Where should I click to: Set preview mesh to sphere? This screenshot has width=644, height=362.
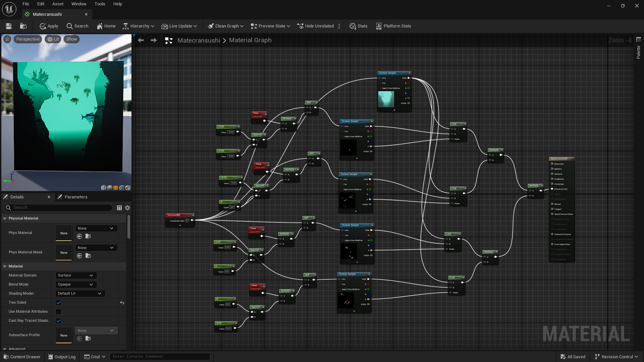[x=110, y=188]
